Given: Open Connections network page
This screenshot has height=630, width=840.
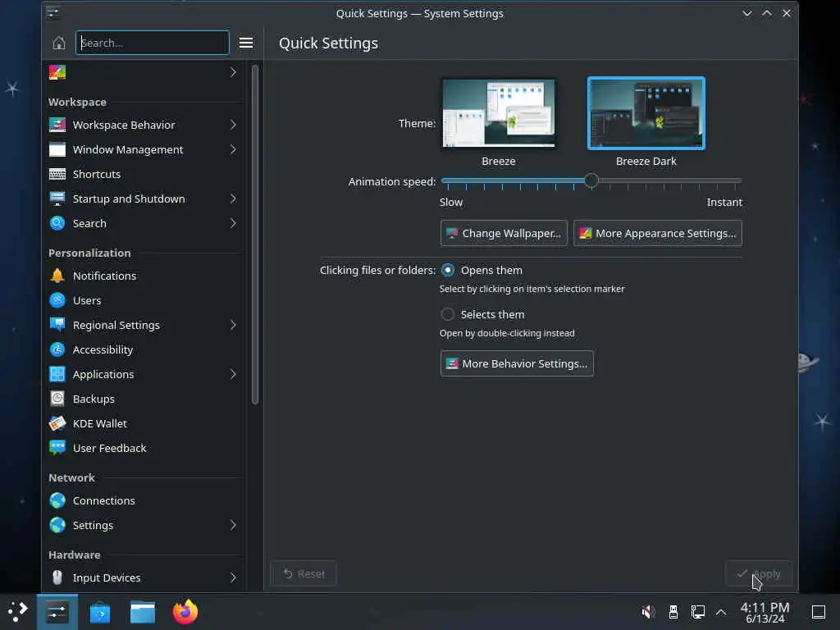Looking at the screenshot, I should pyautogui.click(x=143, y=501).
